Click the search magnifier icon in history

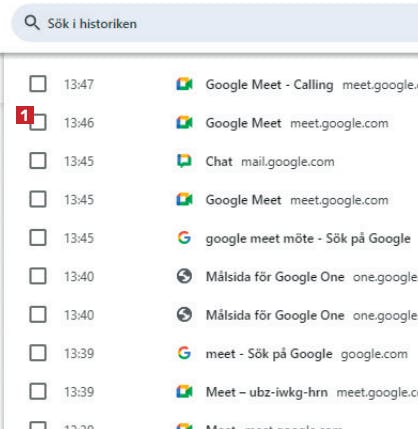pos(32,23)
